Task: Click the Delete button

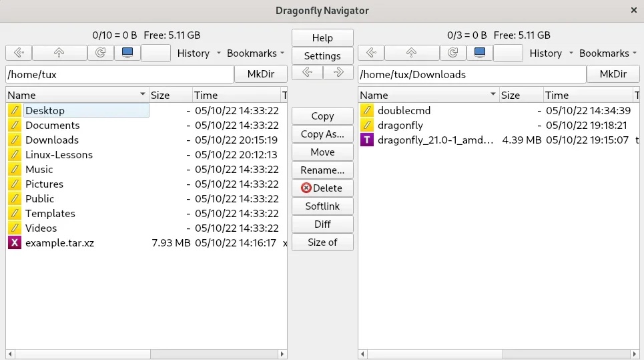Action: coord(322,188)
